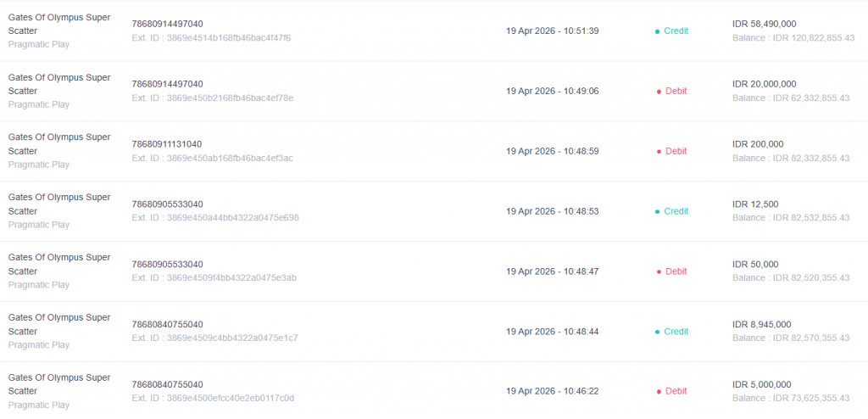Click the teal Credit dot at 10:48:53

(657, 212)
